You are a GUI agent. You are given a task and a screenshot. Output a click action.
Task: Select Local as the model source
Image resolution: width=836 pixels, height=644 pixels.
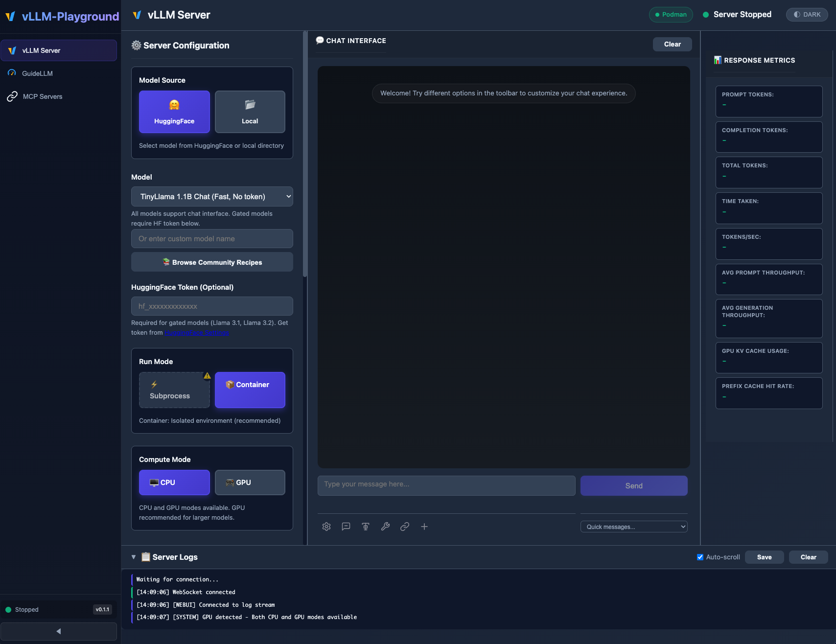250,112
